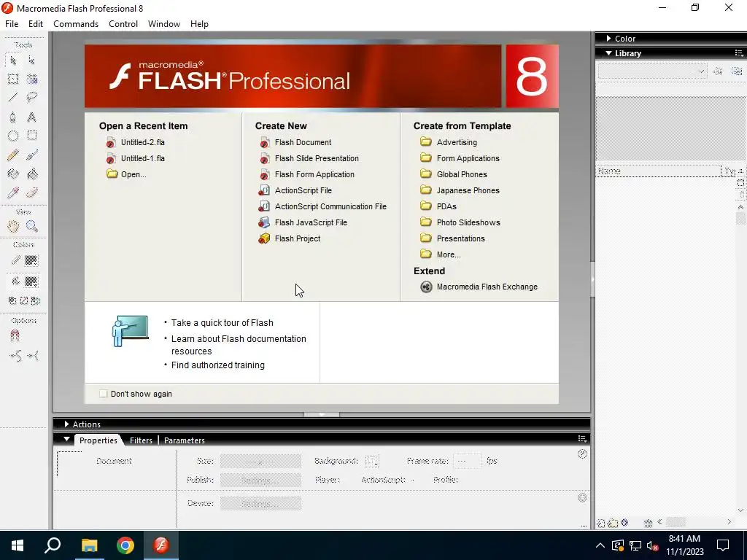
Task: Click the fill color swatch
Action: pyautogui.click(x=31, y=281)
